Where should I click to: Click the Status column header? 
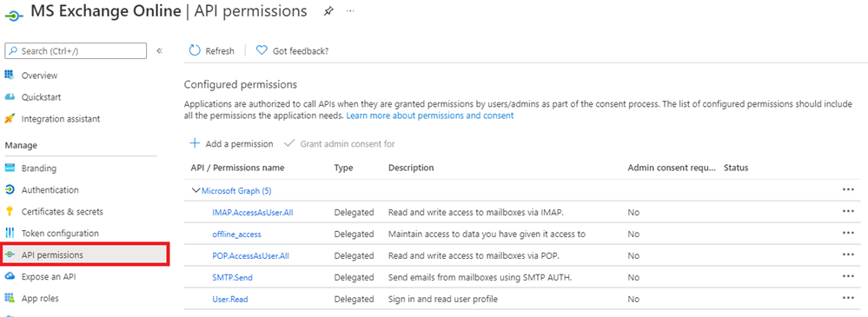(x=736, y=168)
